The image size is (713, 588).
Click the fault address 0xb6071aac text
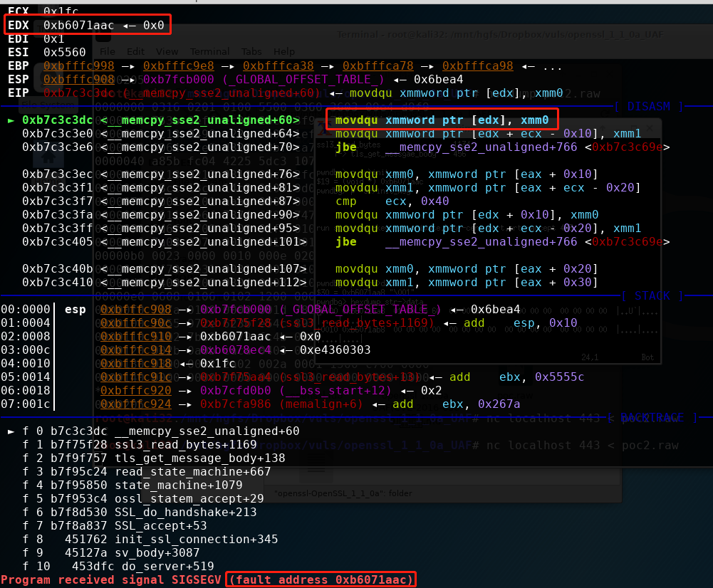click(321, 580)
